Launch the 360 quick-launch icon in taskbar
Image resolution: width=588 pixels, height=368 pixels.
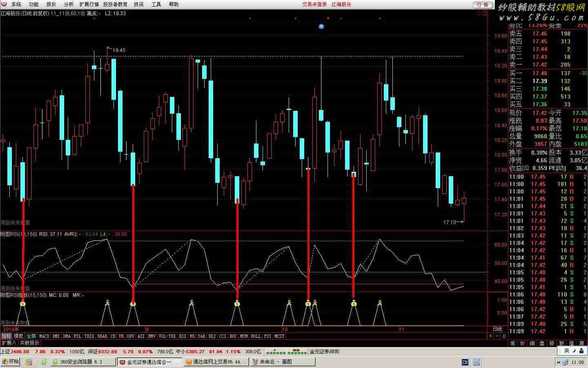(x=29, y=362)
